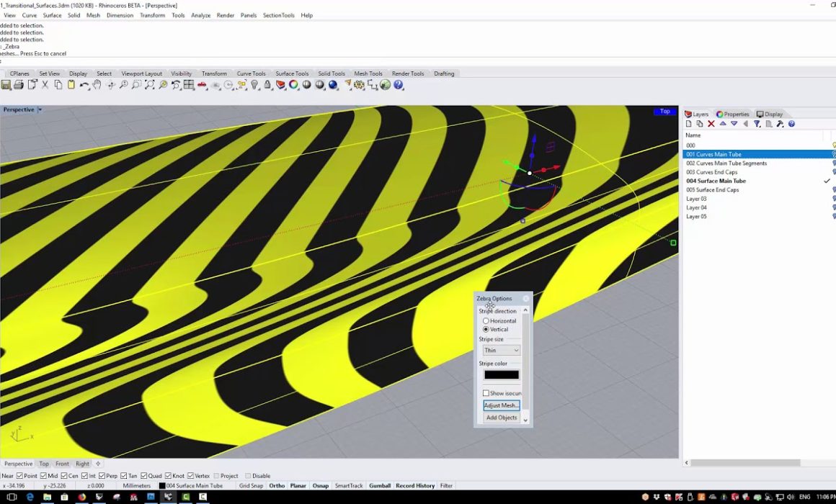Toggle the Show isocurves checkbox
The image size is (836, 504).
pos(486,393)
